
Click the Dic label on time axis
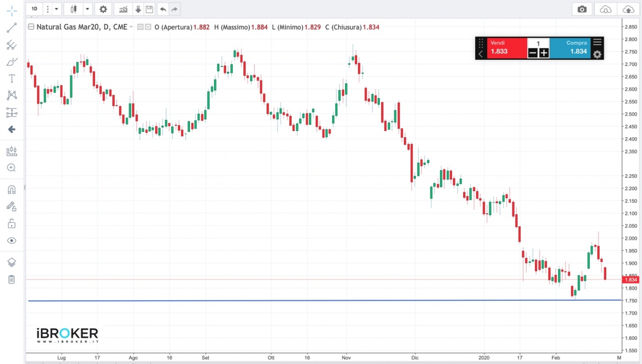415,358
